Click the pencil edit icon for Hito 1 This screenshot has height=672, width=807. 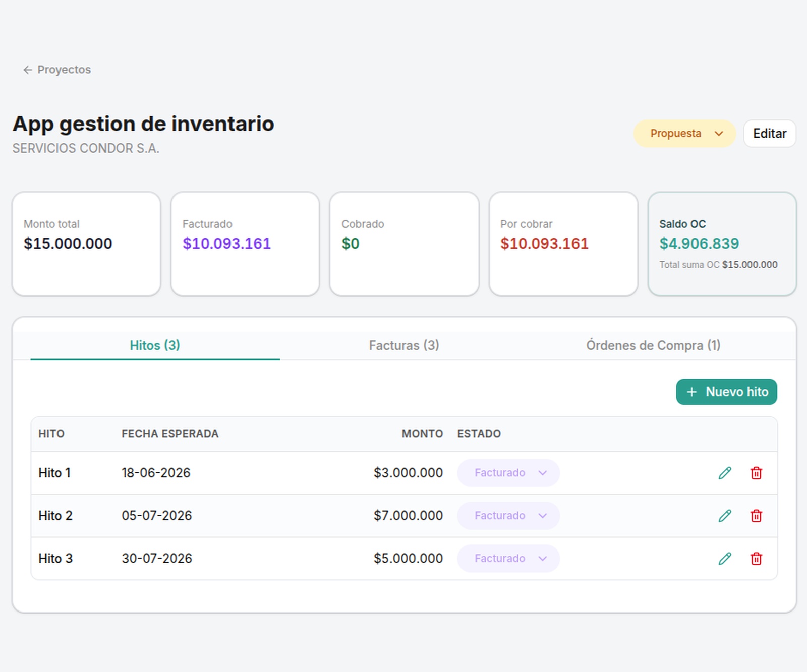pos(725,473)
